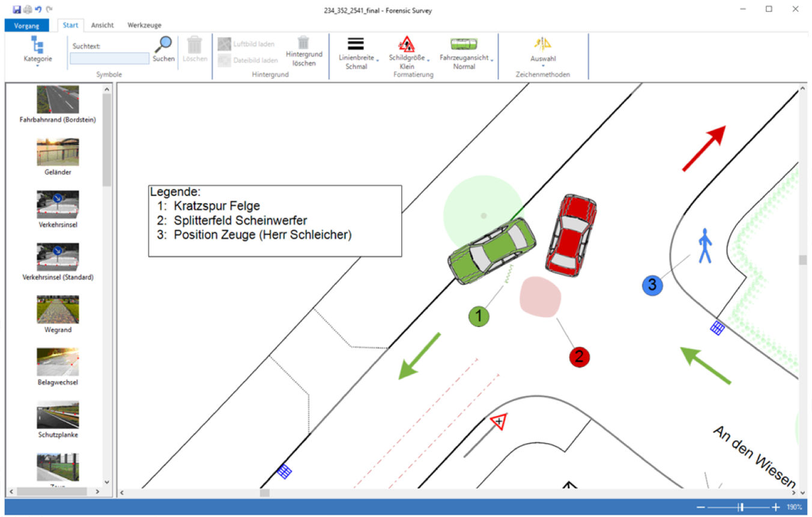The image size is (812, 517).
Task: Click the print icon in title bar
Action: pyautogui.click(x=27, y=9)
